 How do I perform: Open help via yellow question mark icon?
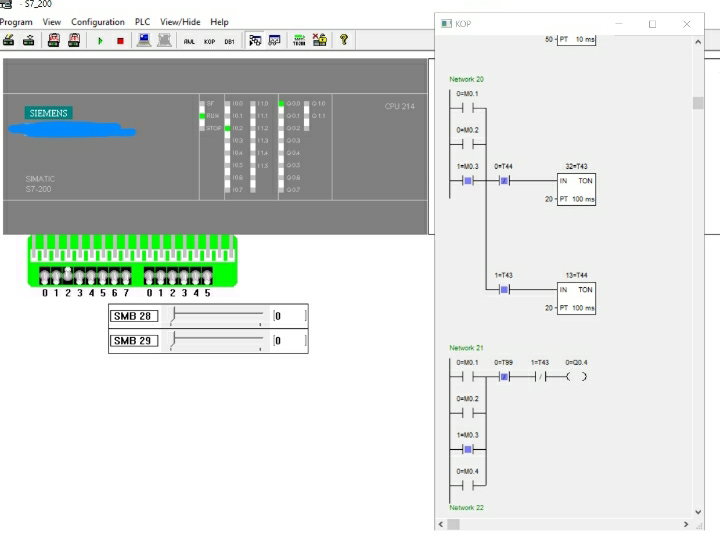click(343, 40)
